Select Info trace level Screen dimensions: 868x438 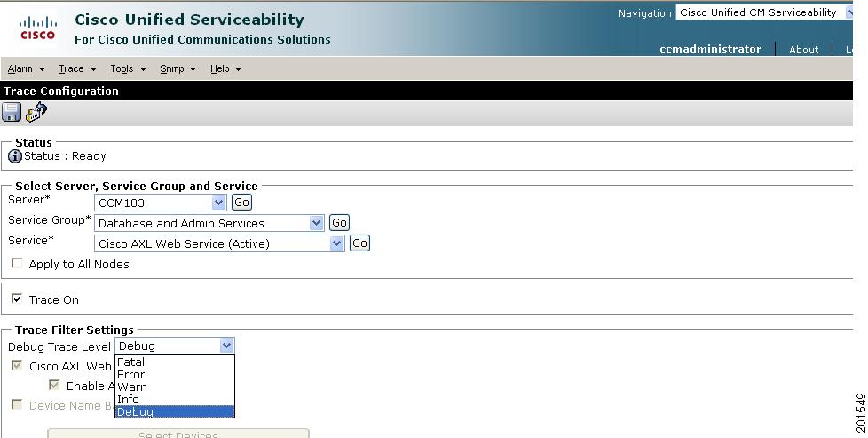pyautogui.click(x=175, y=399)
